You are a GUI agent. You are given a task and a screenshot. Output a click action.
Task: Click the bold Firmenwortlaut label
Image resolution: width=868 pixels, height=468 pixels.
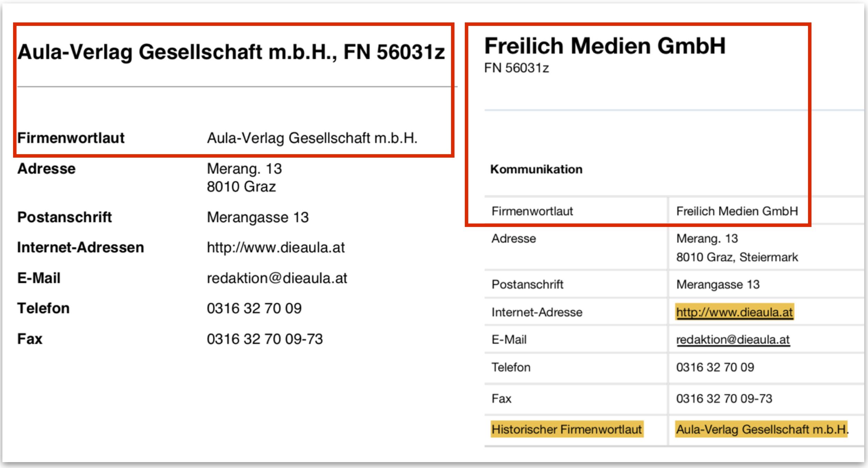71,138
